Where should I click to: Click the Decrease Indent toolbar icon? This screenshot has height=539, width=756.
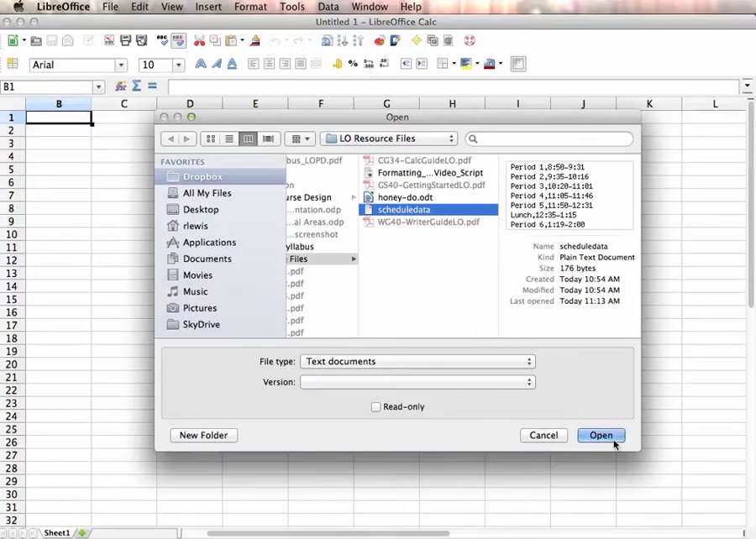coord(406,64)
